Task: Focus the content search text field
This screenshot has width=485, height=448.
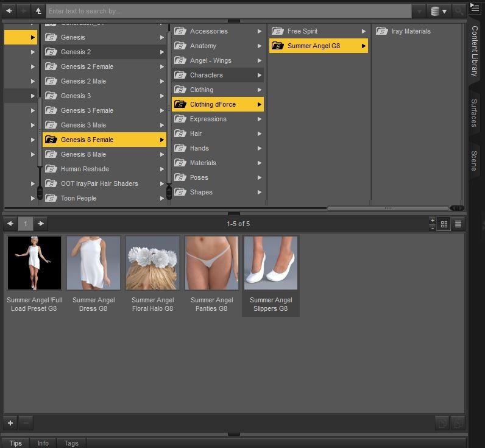Action: [228, 11]
